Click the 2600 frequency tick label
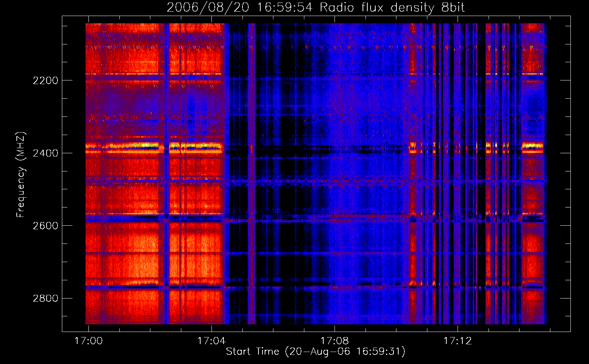589x364 pixels. pyautogui.click(x=46, y=226)
